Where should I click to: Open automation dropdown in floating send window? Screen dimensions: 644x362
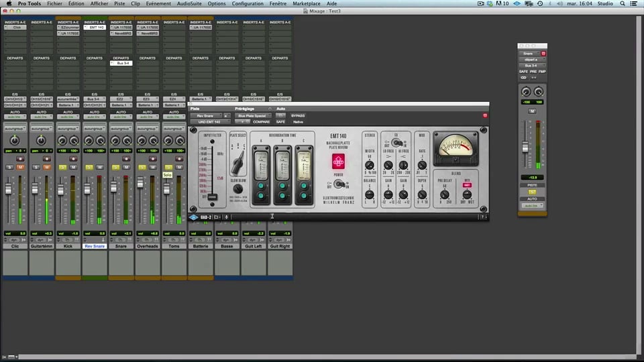tap(532, 205)
